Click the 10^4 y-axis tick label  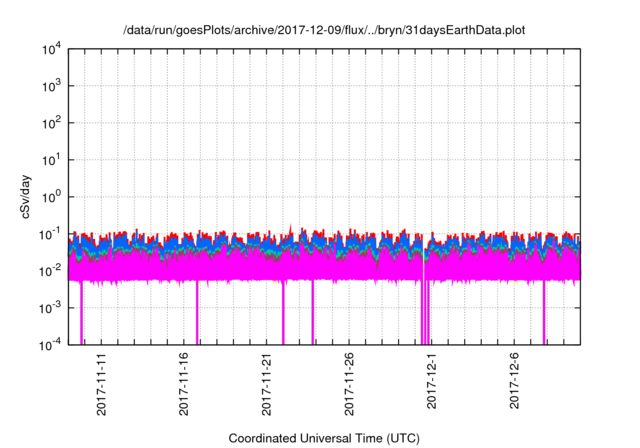coord(52,50)
